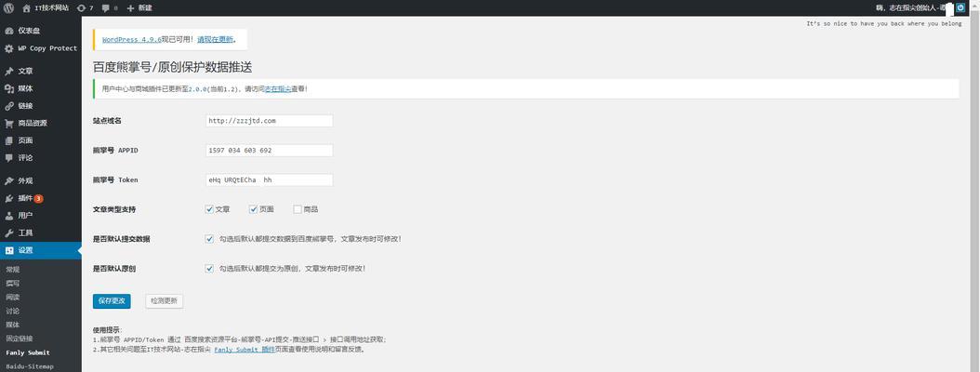Click the 链接 chain icon

(8, 106)
